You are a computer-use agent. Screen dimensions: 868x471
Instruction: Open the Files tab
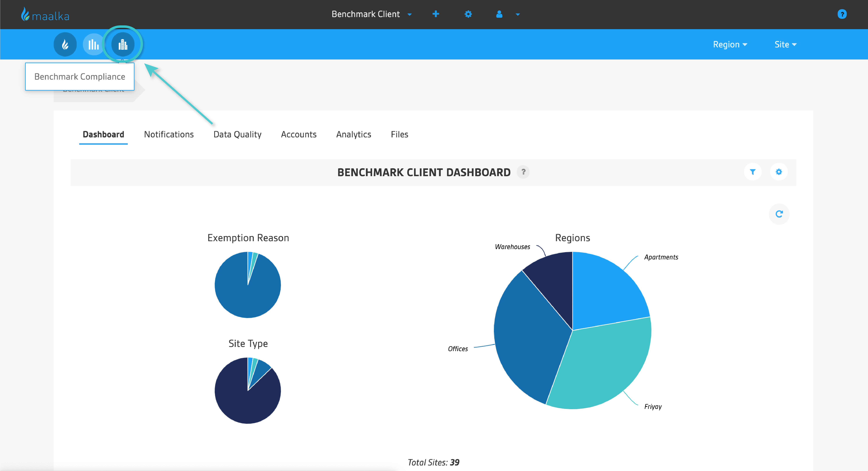pos(399,134)
